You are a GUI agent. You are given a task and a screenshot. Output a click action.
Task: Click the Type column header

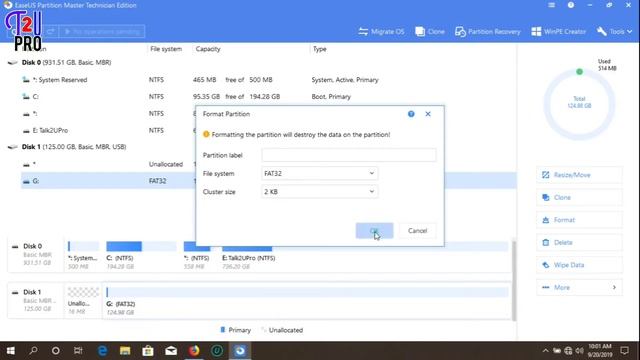[x=320, y=49]
